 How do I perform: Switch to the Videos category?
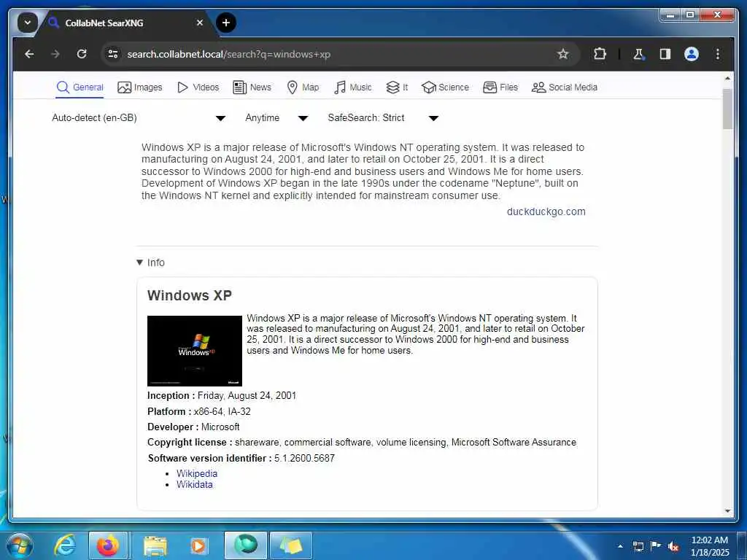tap(198, 87)
